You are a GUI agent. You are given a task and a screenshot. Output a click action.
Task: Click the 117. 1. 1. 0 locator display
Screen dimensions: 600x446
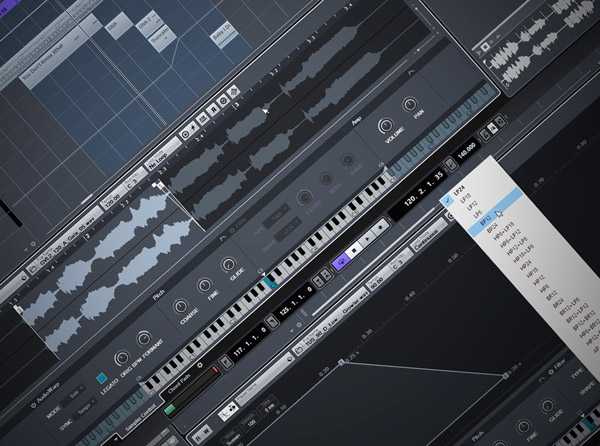click(250, 341)
